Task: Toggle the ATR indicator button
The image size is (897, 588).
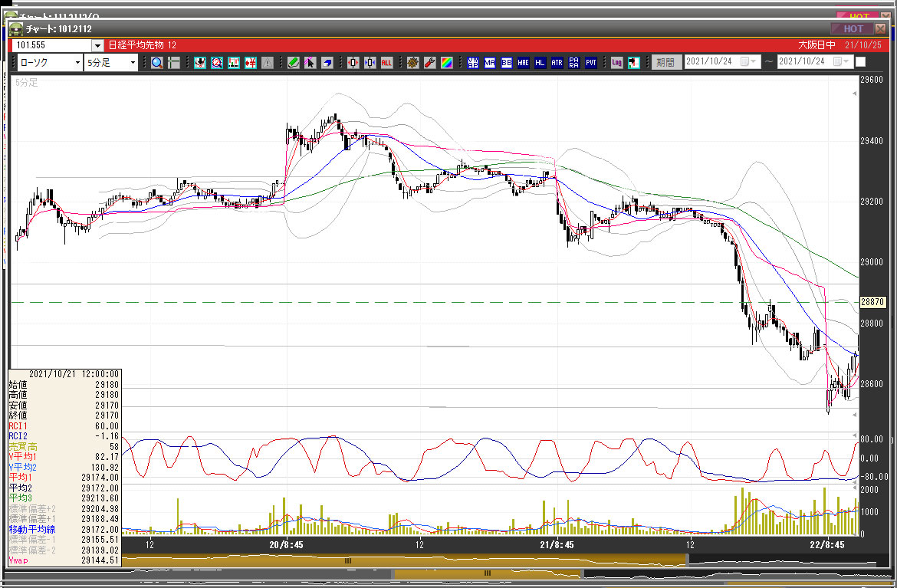Action: tap(557, 63)
